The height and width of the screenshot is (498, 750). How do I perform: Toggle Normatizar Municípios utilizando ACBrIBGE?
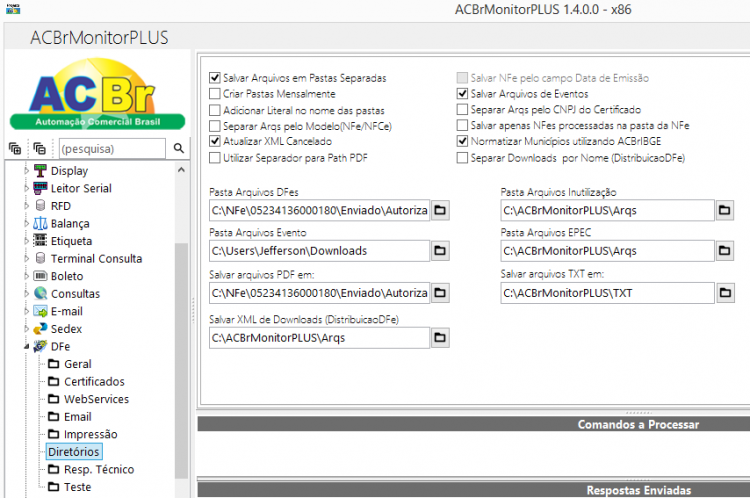click(x=462, y=141)
